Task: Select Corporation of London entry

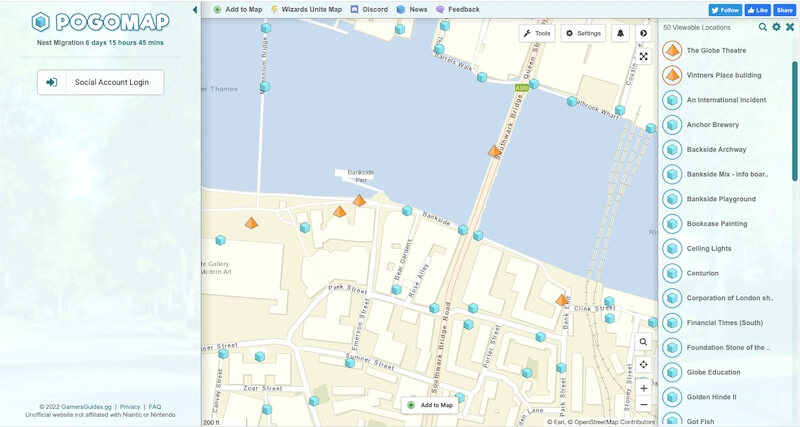Action: (726, 298)
